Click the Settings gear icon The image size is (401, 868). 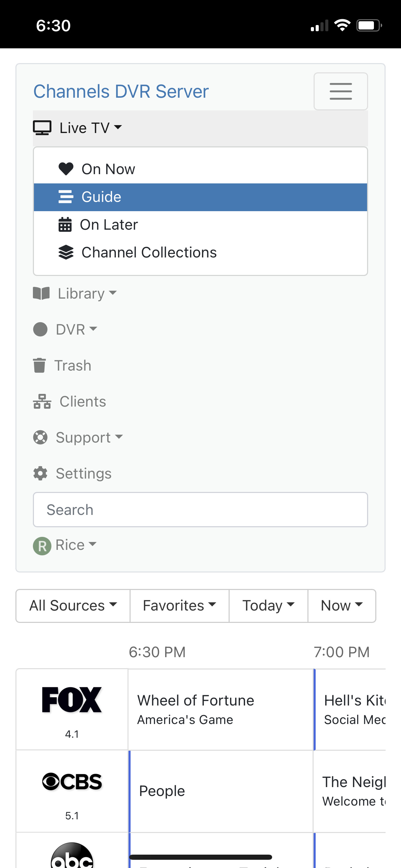(x=40, y=473)
